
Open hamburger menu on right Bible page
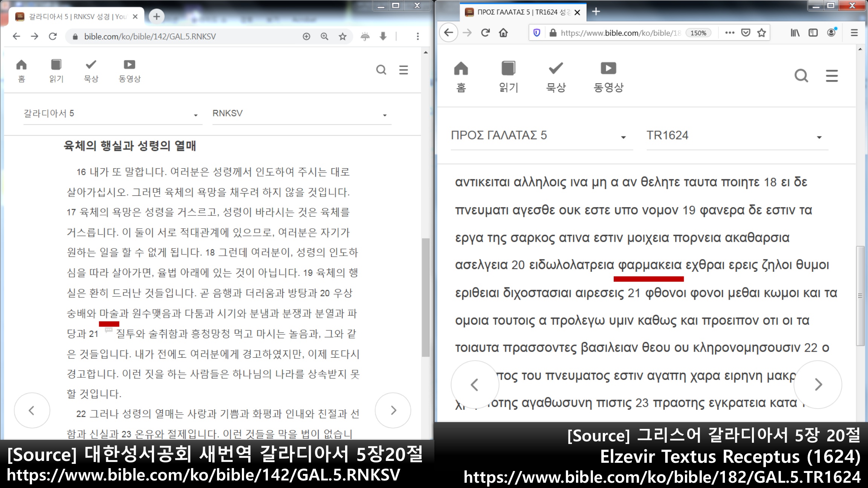[831, 76]
